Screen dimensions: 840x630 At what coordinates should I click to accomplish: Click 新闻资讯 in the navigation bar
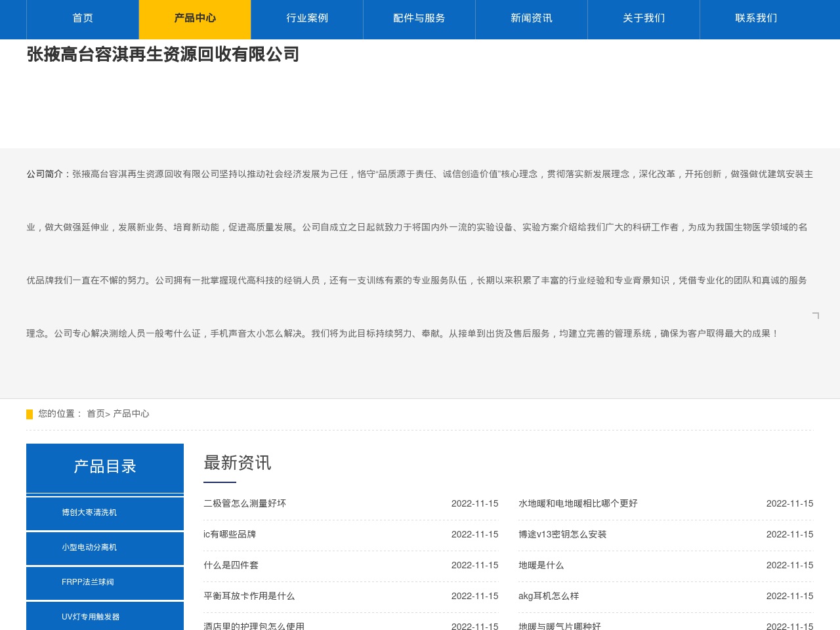click(532, 18)
